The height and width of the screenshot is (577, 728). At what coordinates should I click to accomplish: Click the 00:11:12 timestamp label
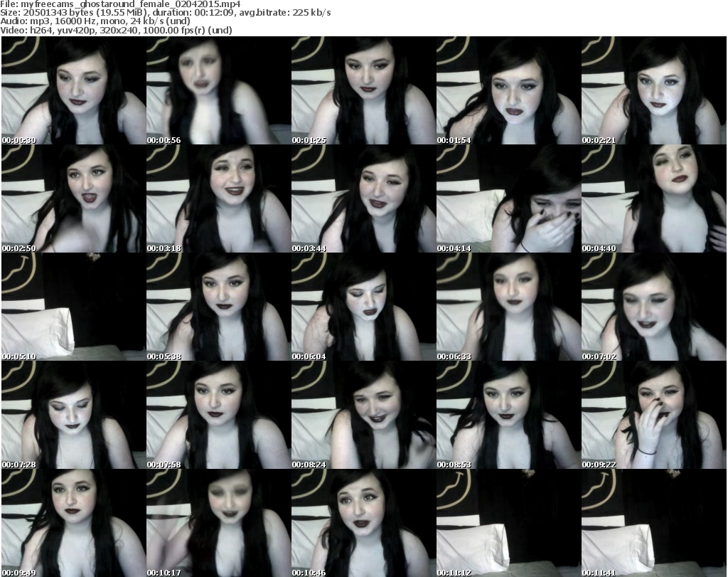(x=454, y=572)
